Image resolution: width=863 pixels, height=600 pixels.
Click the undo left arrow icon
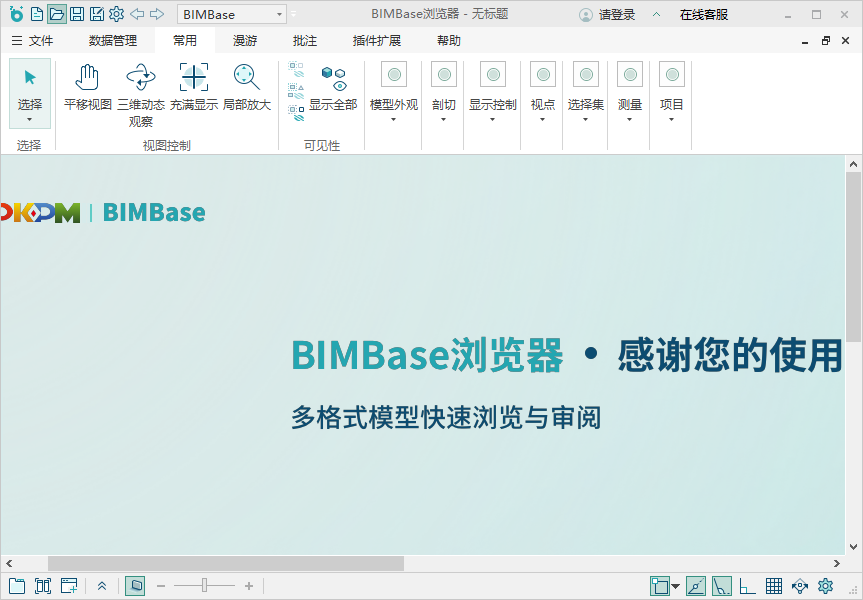[x=137, y=14]
